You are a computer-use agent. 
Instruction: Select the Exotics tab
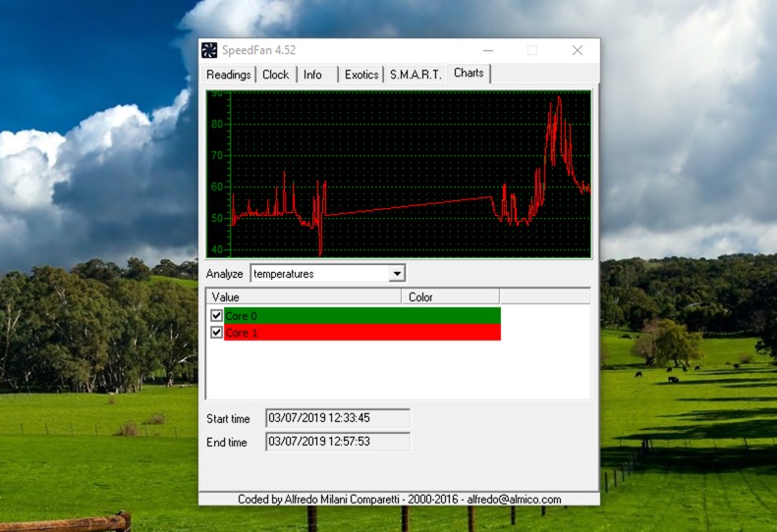point(361,75)
